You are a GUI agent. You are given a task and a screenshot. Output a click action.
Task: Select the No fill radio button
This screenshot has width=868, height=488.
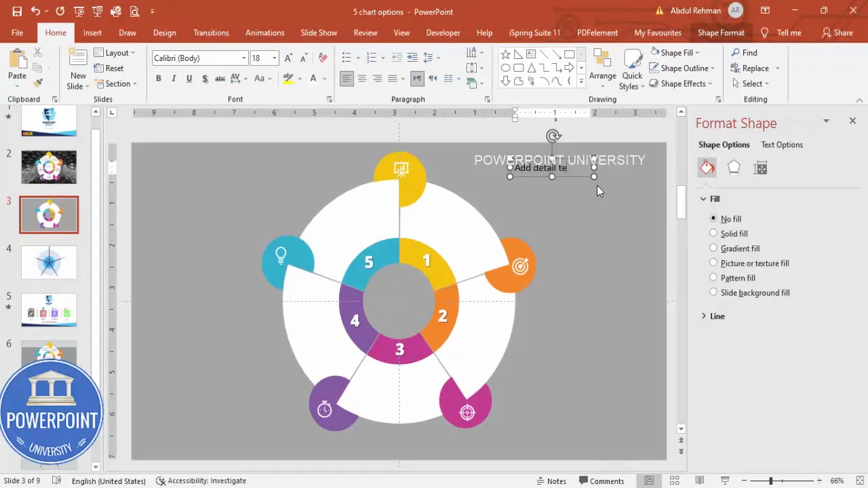tap(713, 218)
